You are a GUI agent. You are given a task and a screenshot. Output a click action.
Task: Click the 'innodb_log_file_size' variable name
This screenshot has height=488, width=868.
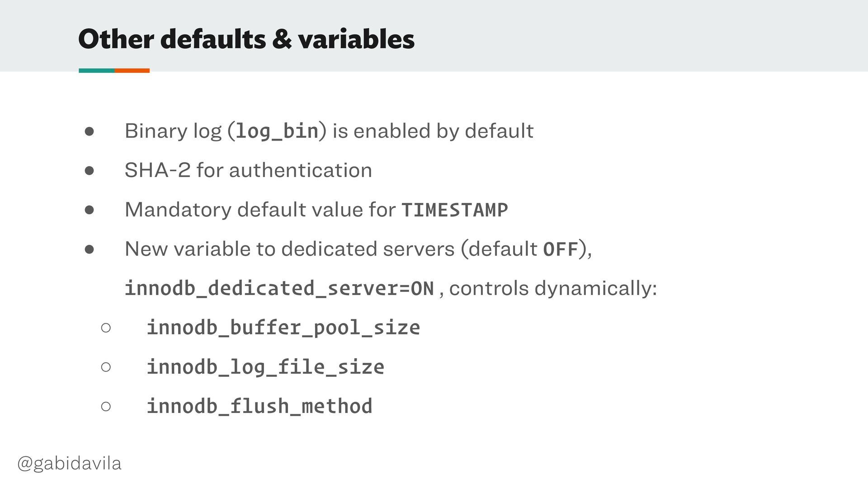(265, 367)
